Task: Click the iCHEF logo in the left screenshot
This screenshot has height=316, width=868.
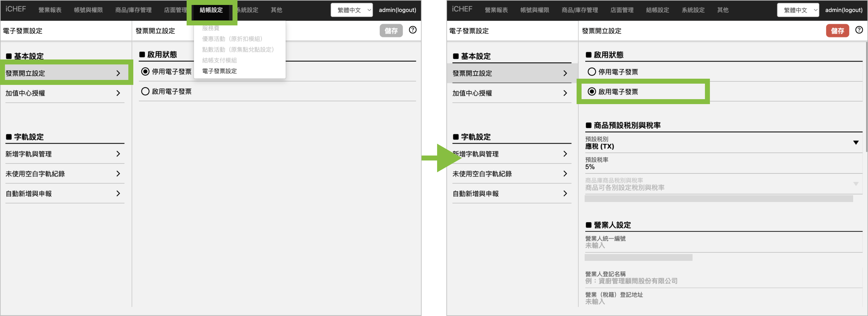Action: (x=15, y=9)
